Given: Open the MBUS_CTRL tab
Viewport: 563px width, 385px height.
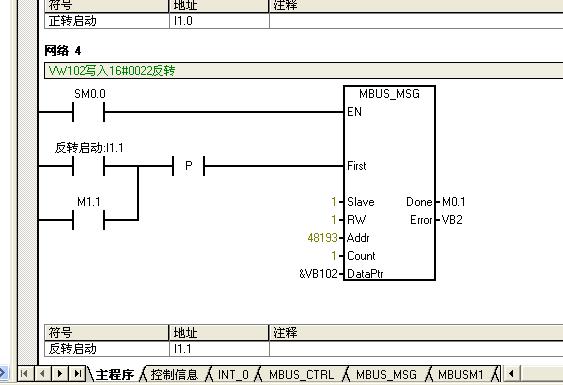Looking at the screenshot, I should point(302,375).
